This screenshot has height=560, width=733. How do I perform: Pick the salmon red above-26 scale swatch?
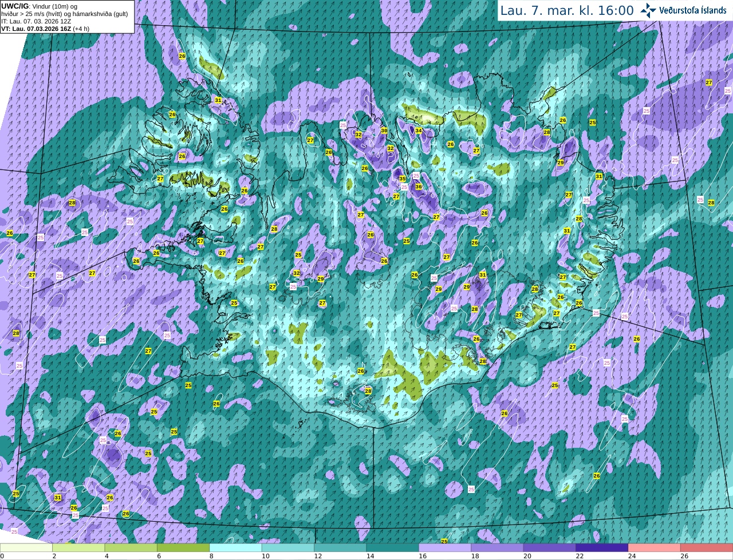pyautogui.click(x=707, y=548)
